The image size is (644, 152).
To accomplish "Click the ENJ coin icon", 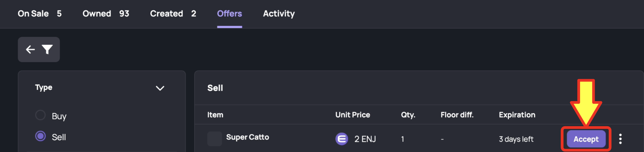I will click(x=342, y=139).
